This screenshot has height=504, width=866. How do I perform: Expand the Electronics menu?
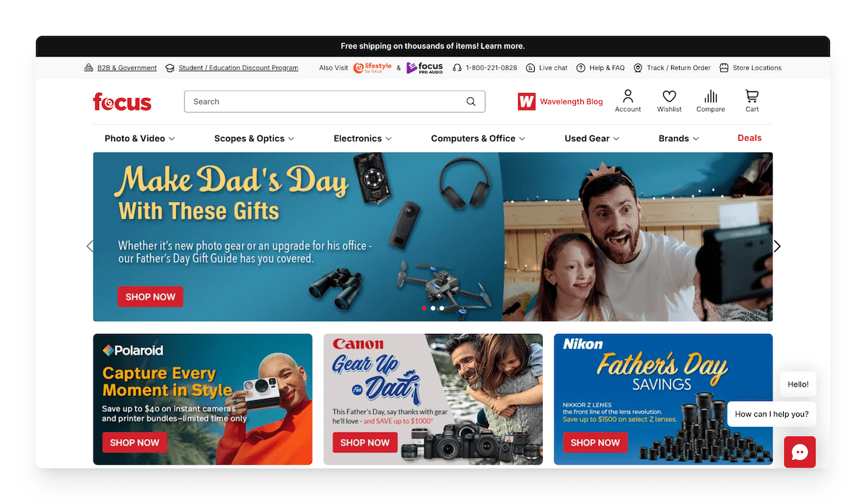coord(363,138)
